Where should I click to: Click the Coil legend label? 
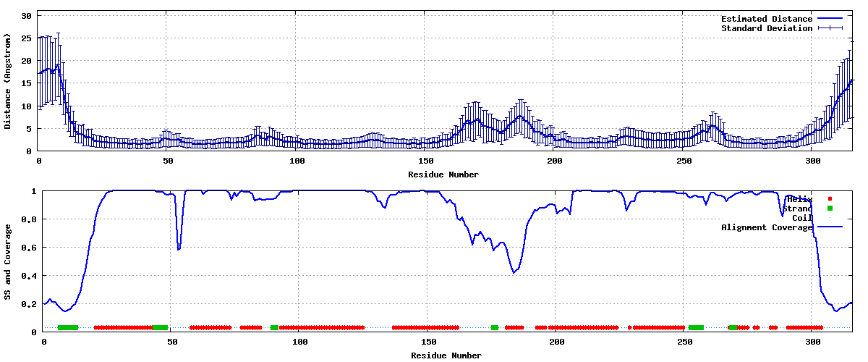(x=802, y=218)
